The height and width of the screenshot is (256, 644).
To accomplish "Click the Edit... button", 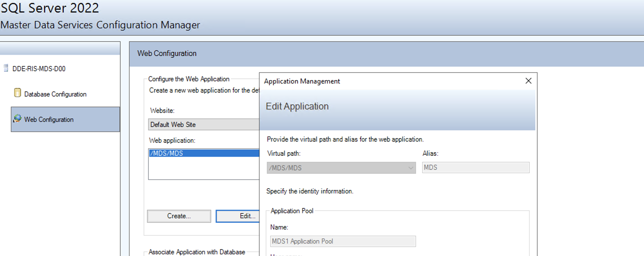I will point(238,216).
